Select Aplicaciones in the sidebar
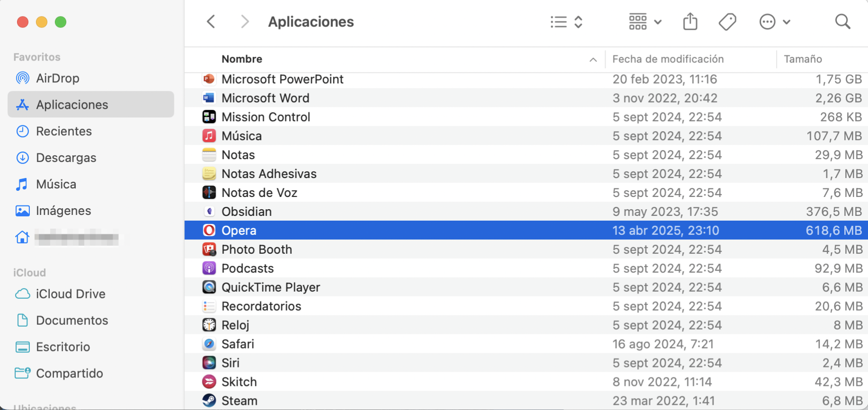868x410 pixels. point(91,105)
